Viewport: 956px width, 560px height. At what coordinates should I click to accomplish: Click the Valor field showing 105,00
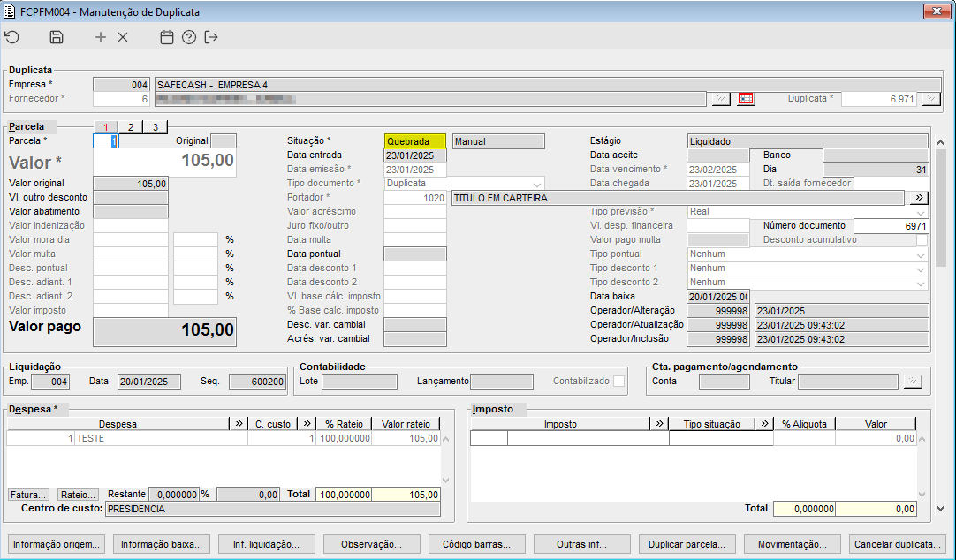point(164,163)
